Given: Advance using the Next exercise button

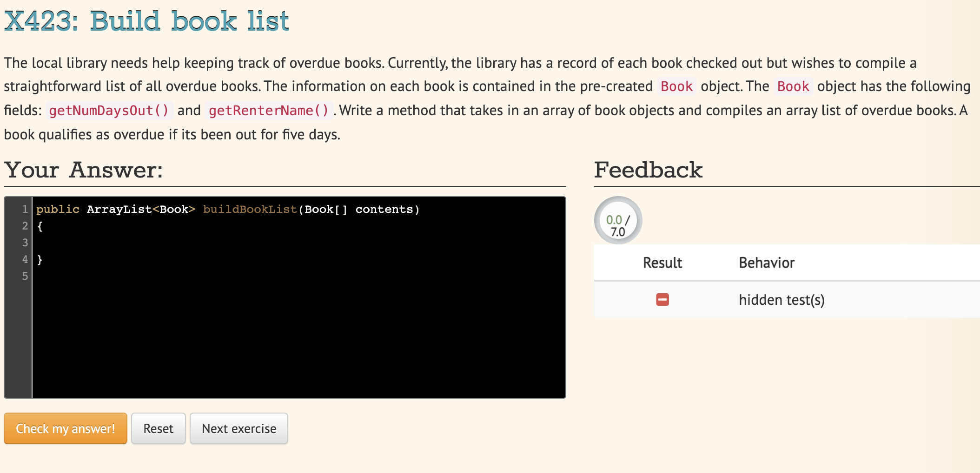Looking at the screenshot, I should point(239,428).
